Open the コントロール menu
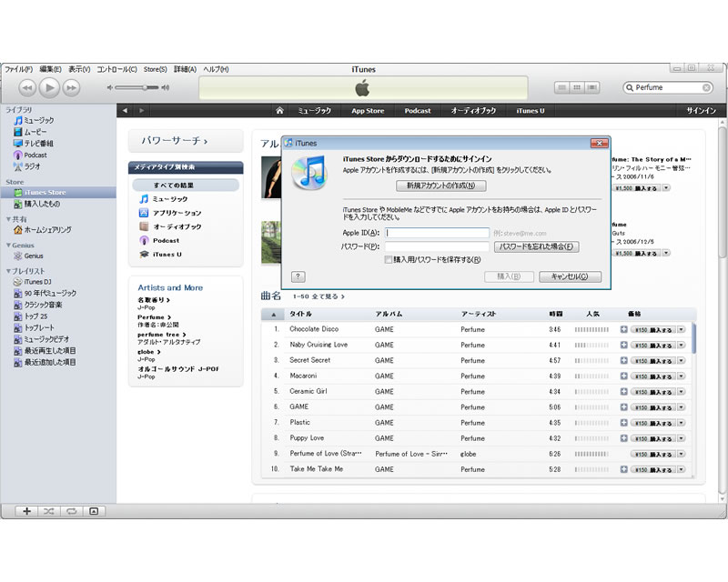This screenshot has width=728, height=582. 116,69
